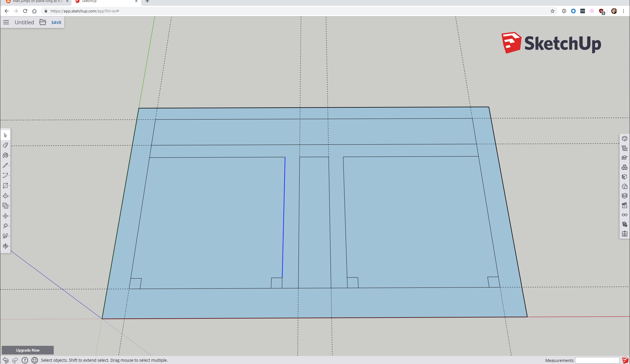The width and height of the screenshot is (630, 364).
Task: Select the Eraser tool
Action: (5, 145)
